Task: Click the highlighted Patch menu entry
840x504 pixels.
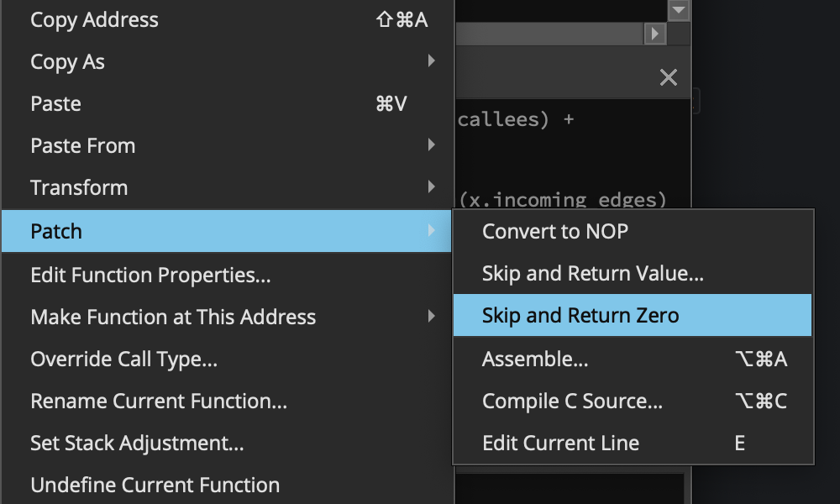Action: (x=56, y=231)
